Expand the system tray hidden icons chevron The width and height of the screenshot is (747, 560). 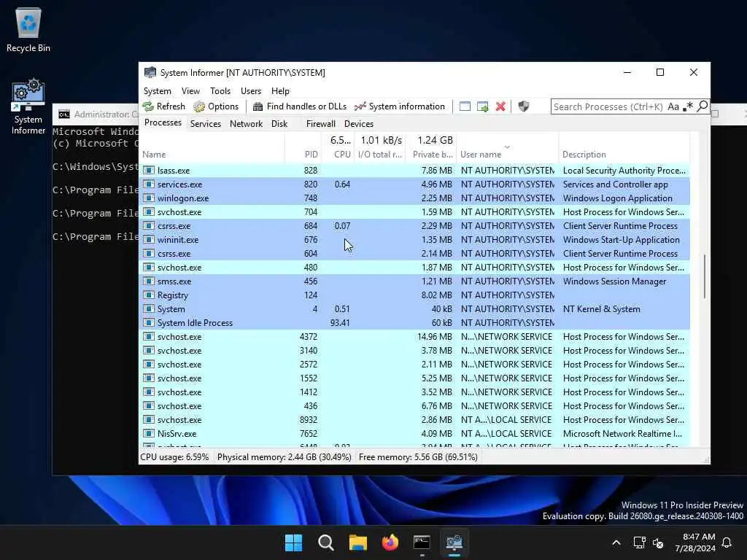pos(616,542)
